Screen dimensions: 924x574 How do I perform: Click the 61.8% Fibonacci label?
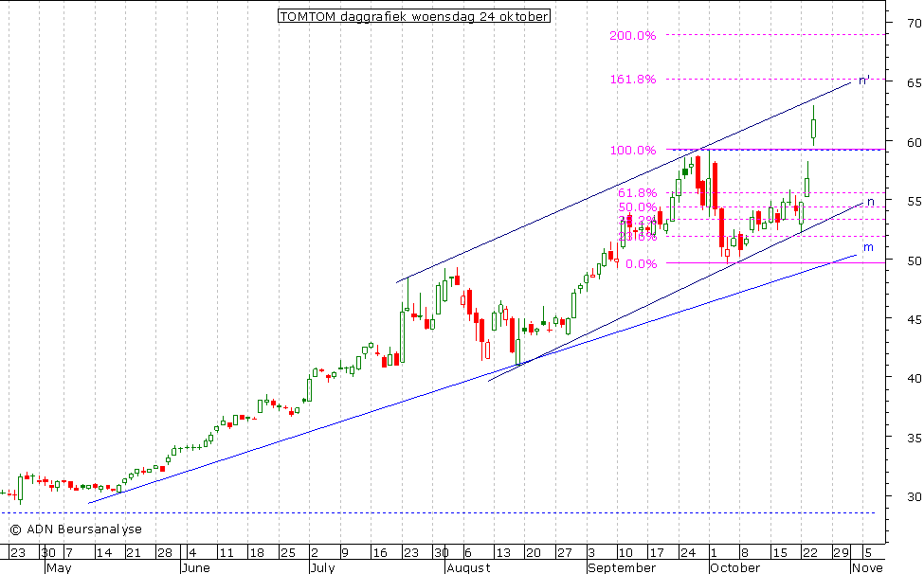[x=637, y=193]
